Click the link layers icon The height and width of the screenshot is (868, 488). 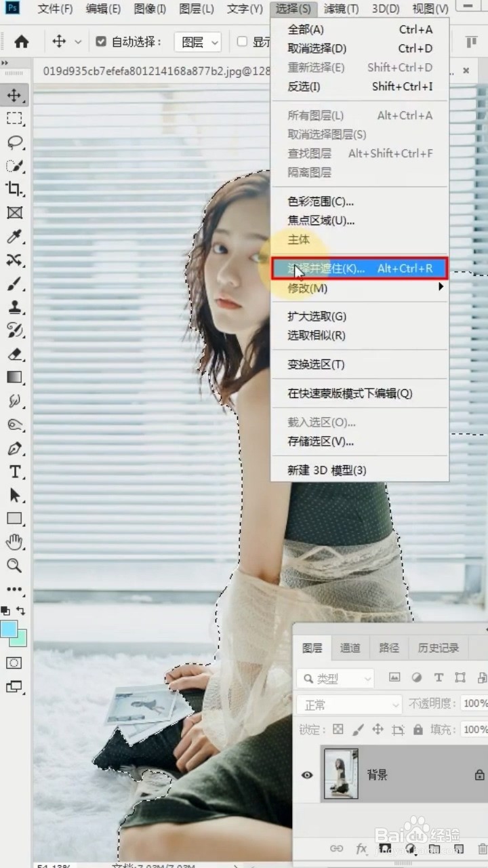point(336,848)
